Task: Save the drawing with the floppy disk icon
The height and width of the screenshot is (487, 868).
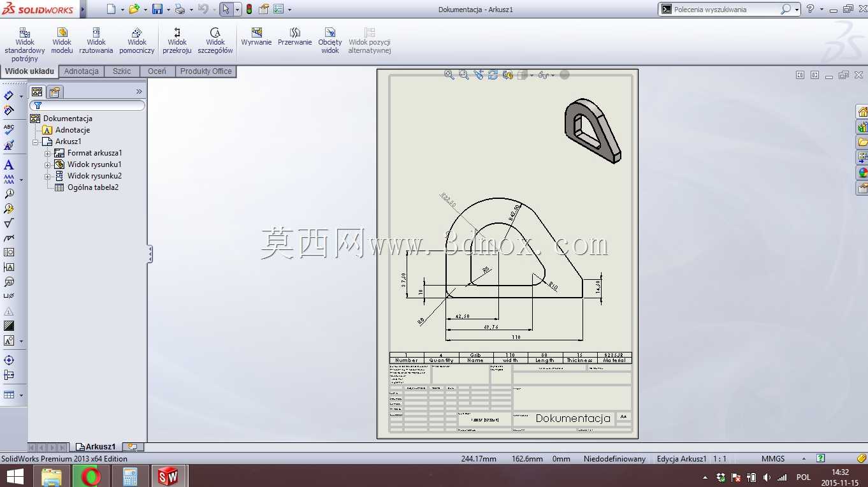Action: (157, 9)
